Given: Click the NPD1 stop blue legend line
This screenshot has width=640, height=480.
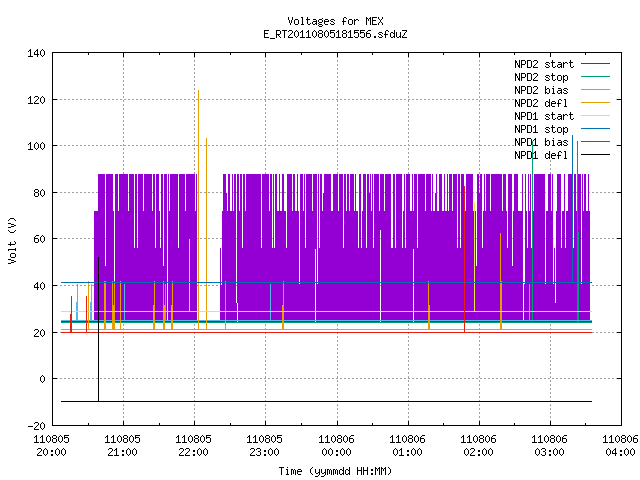Looking at the screenshot, I should pyautogui.click(x=595, y=129).
